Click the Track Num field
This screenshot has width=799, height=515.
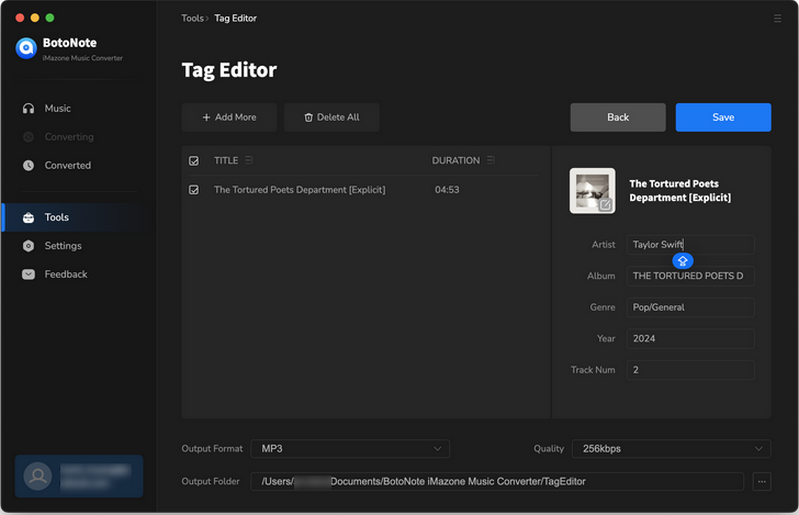(690, 370)
